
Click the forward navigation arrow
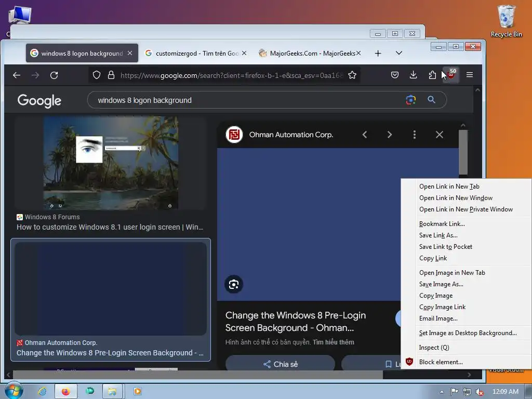tap(35, 75)
